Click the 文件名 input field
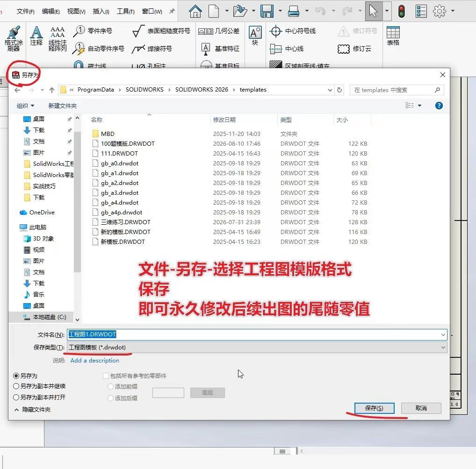The width and height of the screenshot is (476, 469). tap(257, 334)
